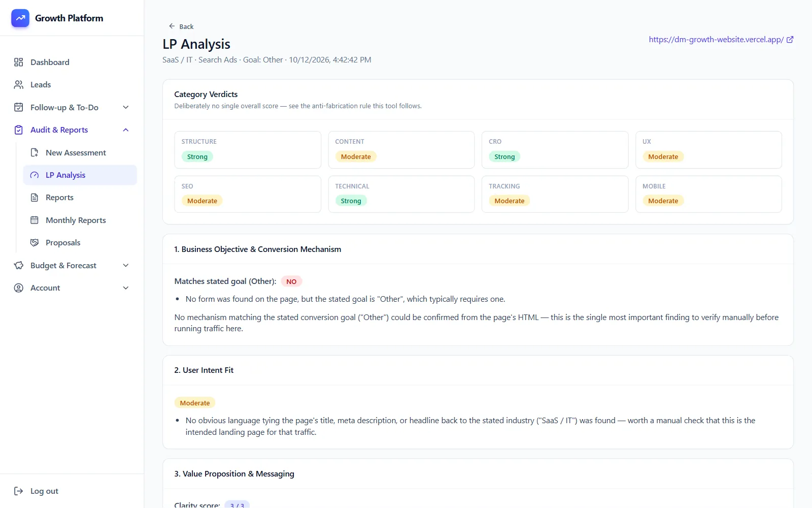Viewport: 812px width, 508px height.
Task: Click the Budget & Forecast piggy bank icon
Action: [x=19, y=265]
